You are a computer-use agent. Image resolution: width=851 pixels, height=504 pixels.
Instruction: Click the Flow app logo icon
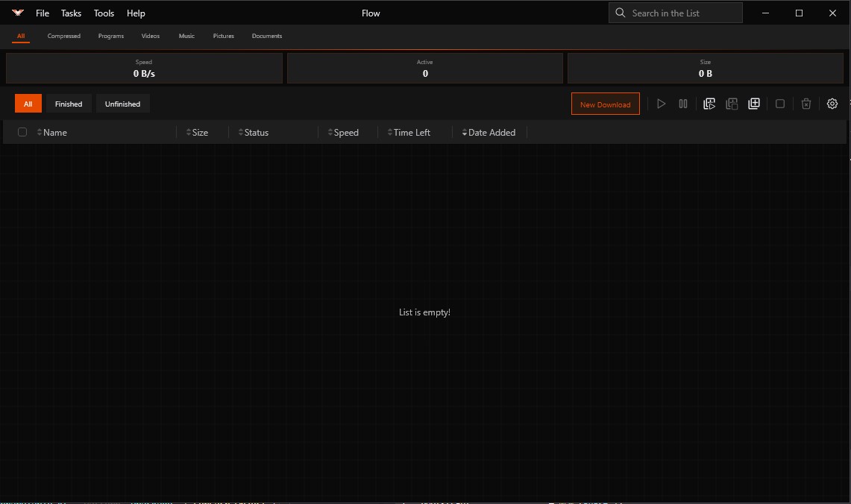(18, 13)
